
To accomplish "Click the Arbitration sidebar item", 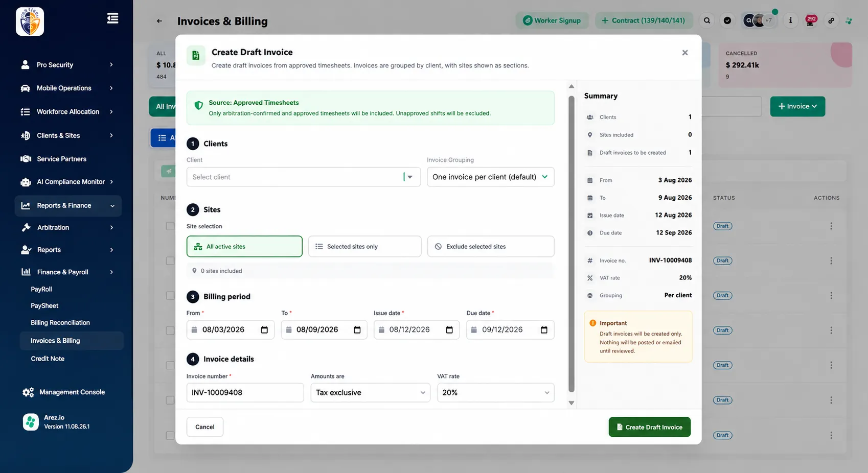I will coord(68,228).
